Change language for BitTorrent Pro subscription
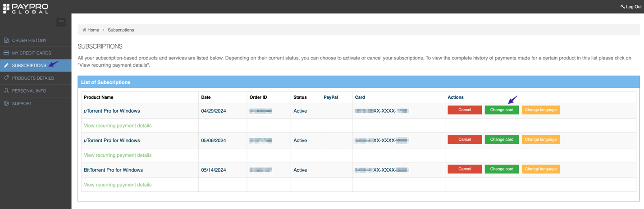The width and height of the screenshot is (644, 209). pos(541,169)
